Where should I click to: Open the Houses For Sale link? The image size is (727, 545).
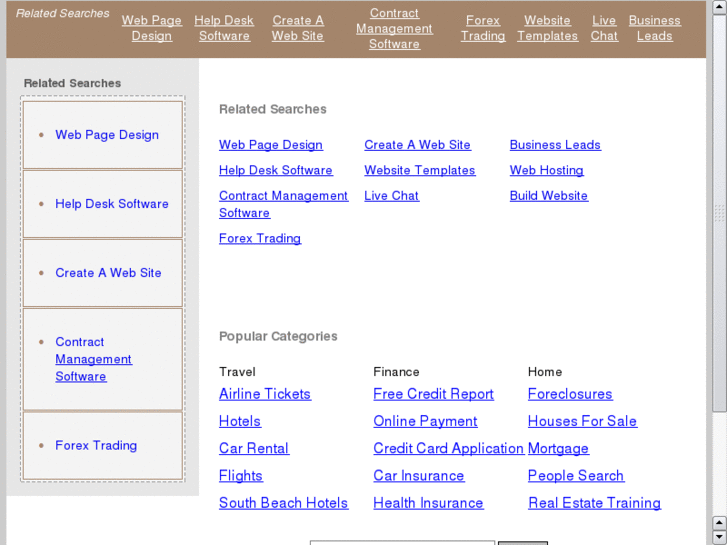tap(583, 422)
